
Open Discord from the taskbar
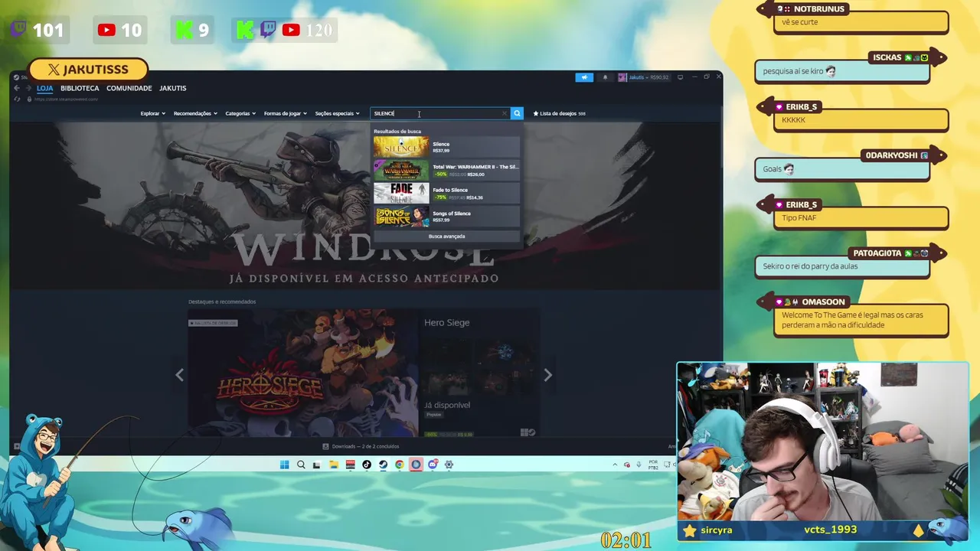coord(433,465)
